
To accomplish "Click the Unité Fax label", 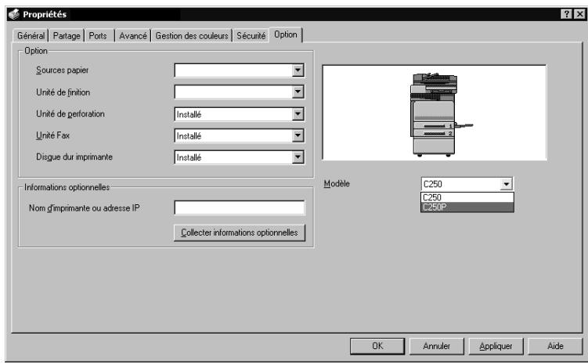I will (x=53, y=135).
